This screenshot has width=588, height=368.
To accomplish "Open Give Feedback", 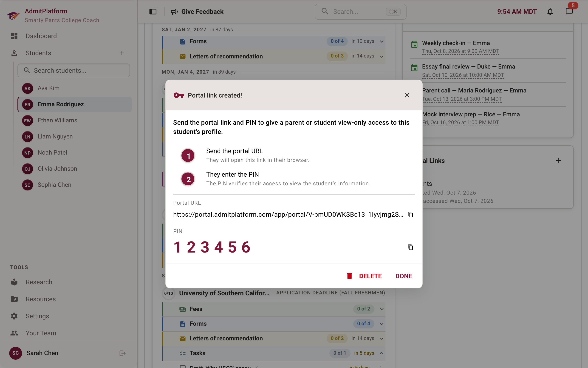I will 197,12.
